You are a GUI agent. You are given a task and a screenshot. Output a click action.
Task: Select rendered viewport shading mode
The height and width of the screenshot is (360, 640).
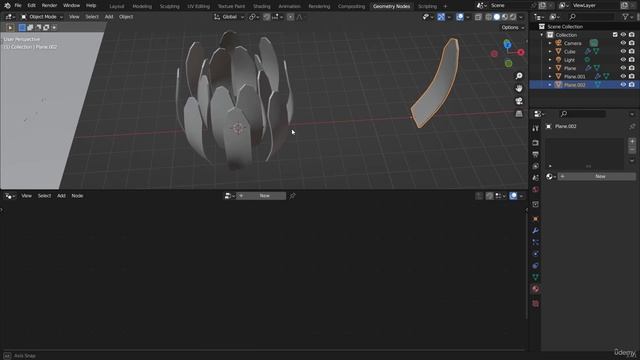tap(513, 17)
